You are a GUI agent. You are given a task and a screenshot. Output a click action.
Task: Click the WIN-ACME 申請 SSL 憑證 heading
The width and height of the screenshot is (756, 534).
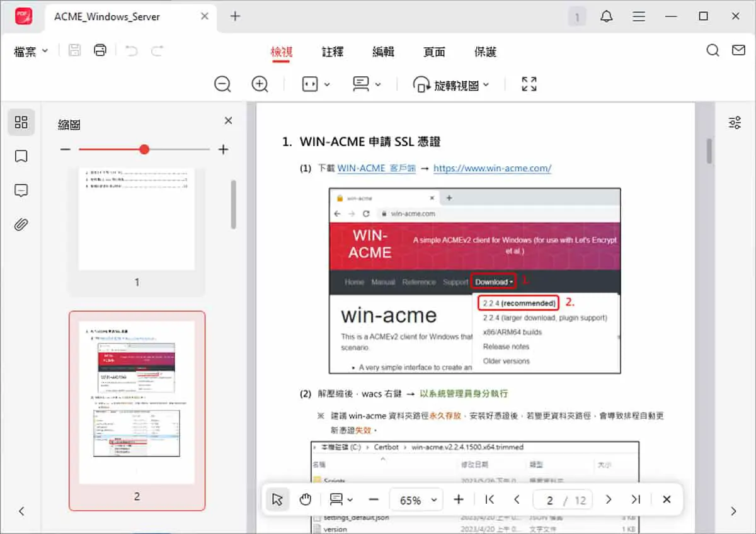370,142
